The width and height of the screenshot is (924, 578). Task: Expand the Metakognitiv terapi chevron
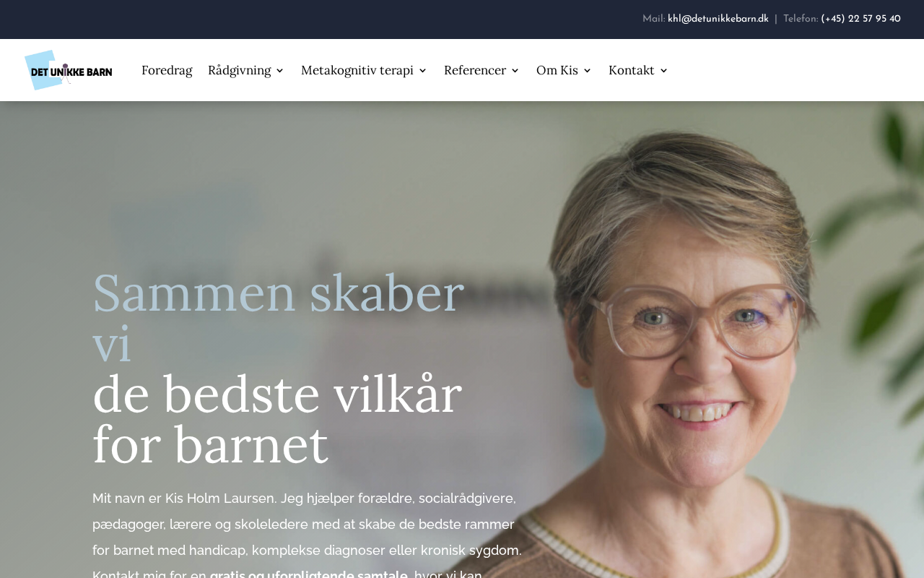(422, 71)
